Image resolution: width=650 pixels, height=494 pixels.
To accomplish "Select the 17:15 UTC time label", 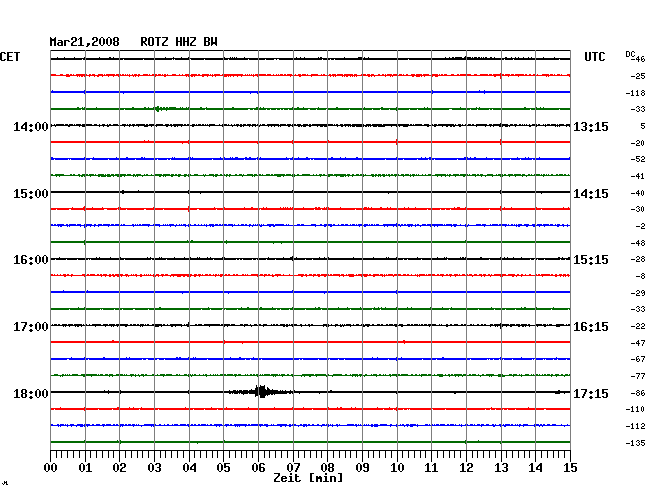I will [591, 393].
